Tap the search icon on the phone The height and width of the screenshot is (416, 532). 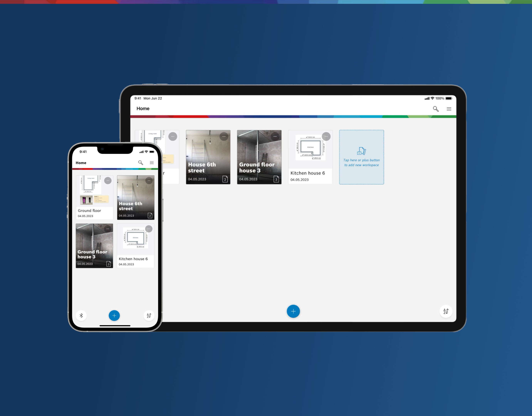point(141,163)
